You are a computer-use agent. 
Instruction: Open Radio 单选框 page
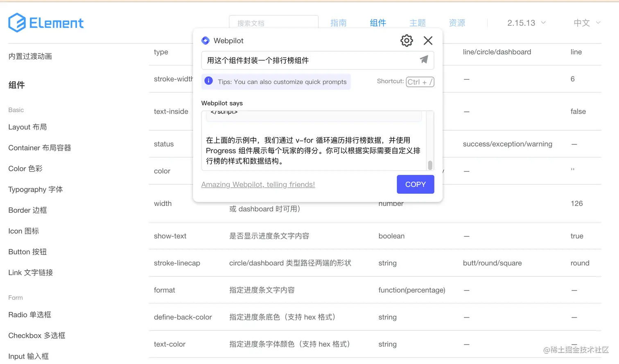[x=30, y=315]
